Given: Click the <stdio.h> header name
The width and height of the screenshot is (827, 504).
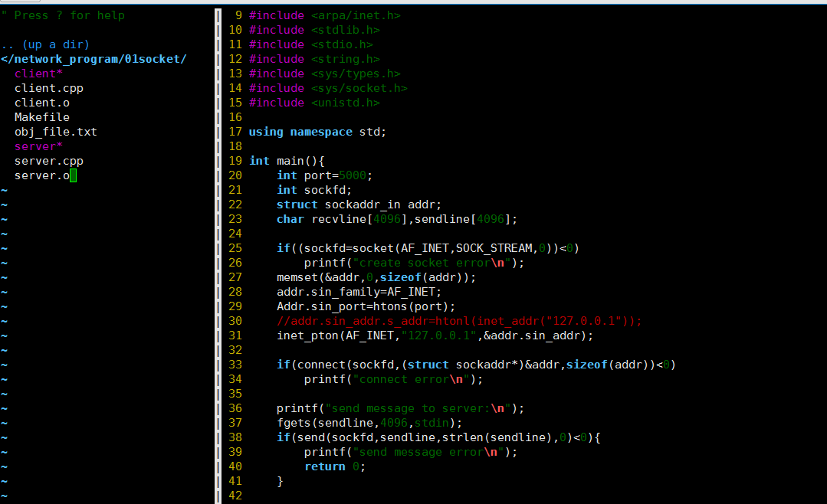Looking at the screenshot, I should point(342,45).
